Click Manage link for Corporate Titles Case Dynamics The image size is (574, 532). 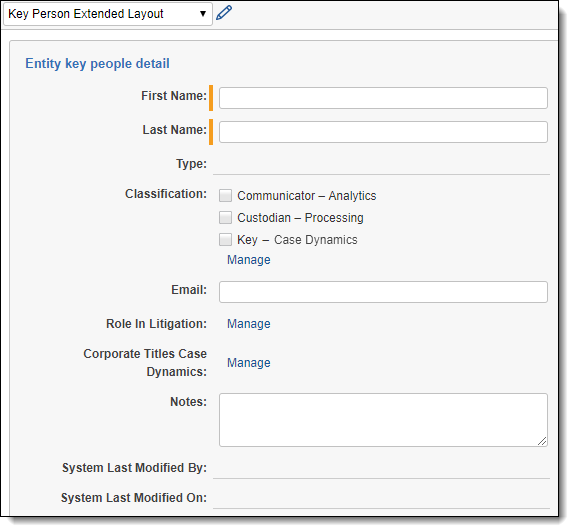point(249,362)
